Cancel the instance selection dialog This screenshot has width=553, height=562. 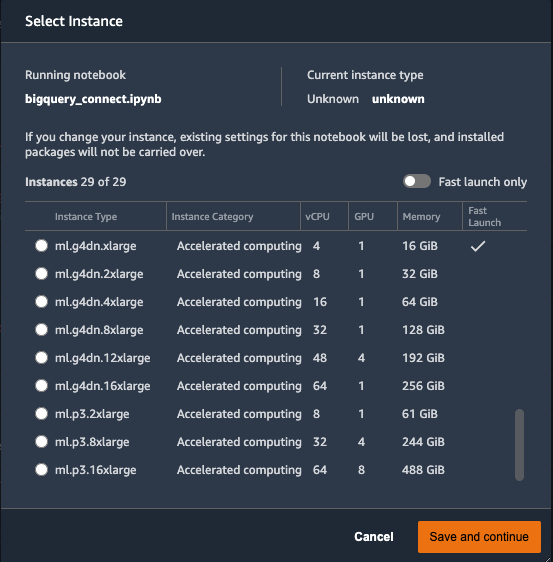374,537
